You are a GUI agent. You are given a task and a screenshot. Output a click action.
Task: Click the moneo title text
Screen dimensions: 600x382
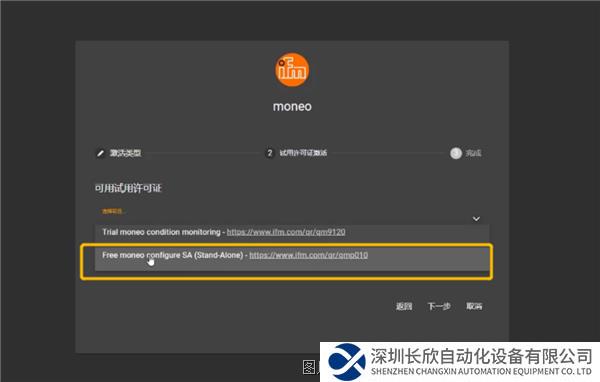point(292,106)
